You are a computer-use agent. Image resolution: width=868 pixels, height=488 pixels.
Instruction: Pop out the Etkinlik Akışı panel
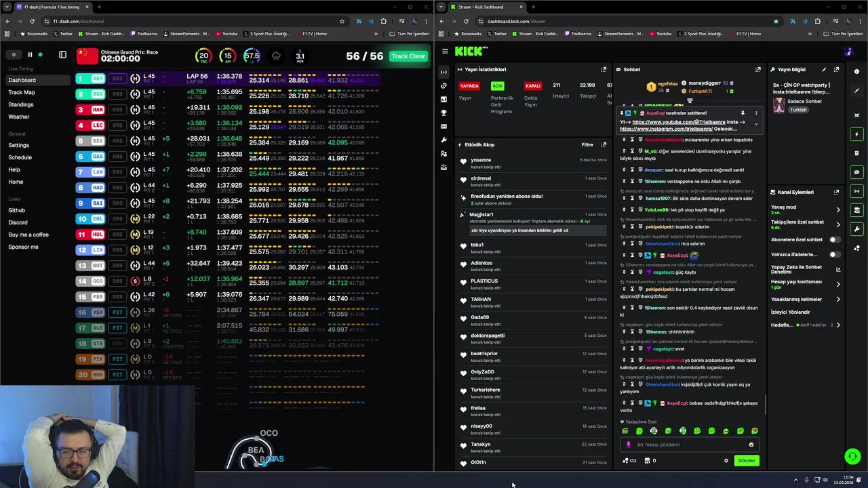(x=604, y=144)
